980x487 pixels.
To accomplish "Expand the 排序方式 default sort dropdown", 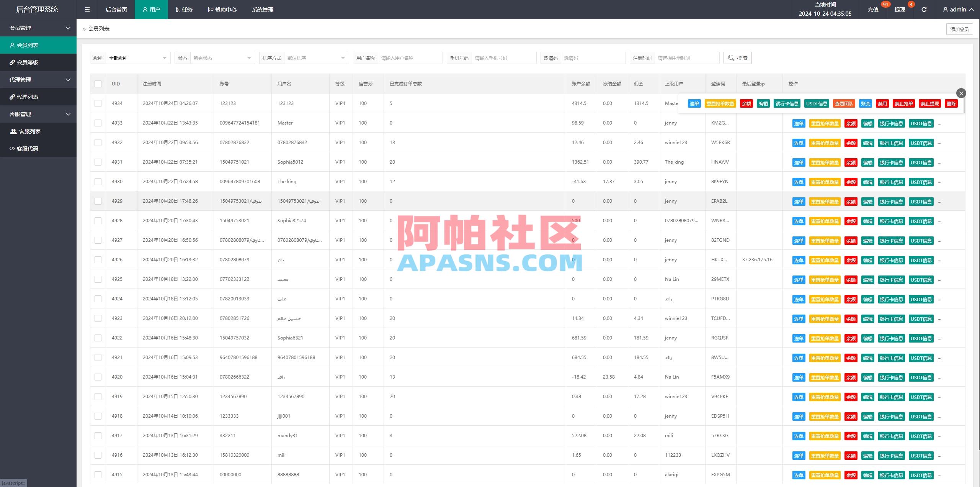I will pos(316,58).
